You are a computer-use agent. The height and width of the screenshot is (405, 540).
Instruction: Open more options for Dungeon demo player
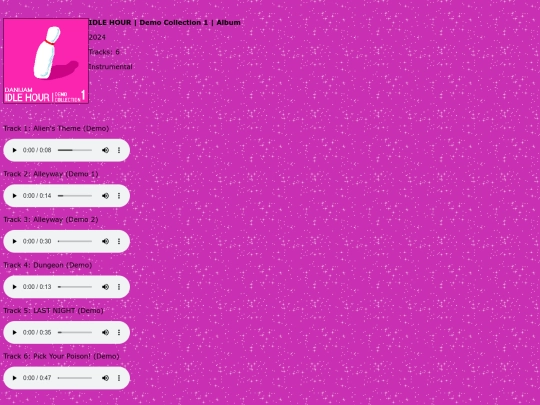pyautogui.click(x=119, y=287)
